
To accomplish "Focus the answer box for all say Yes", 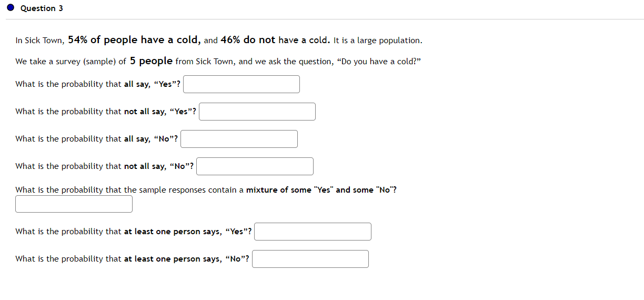I will [x=241, y=84].
